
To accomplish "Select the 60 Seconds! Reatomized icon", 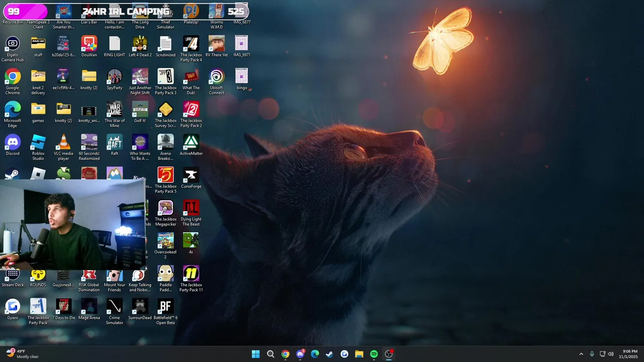I will coord(89,147).
